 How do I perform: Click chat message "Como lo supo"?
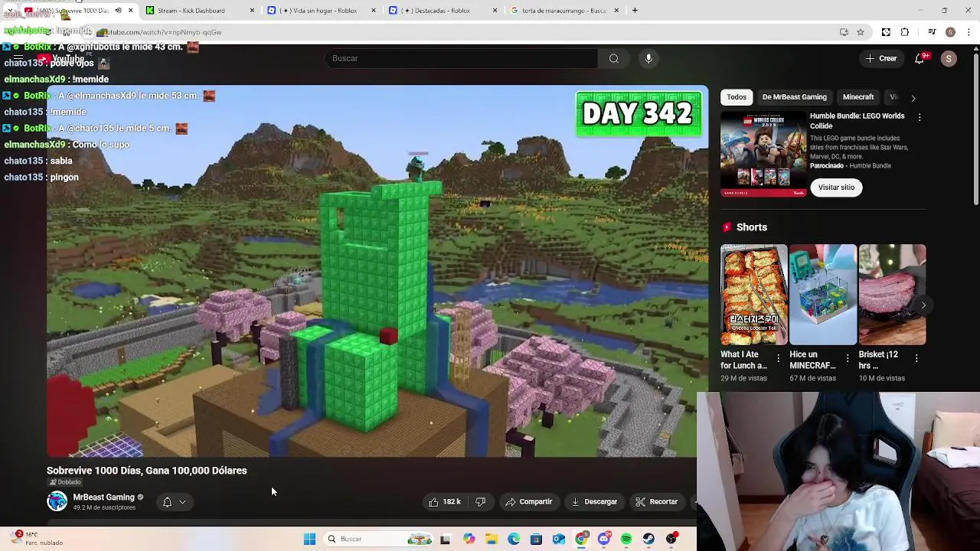point(101,145)
